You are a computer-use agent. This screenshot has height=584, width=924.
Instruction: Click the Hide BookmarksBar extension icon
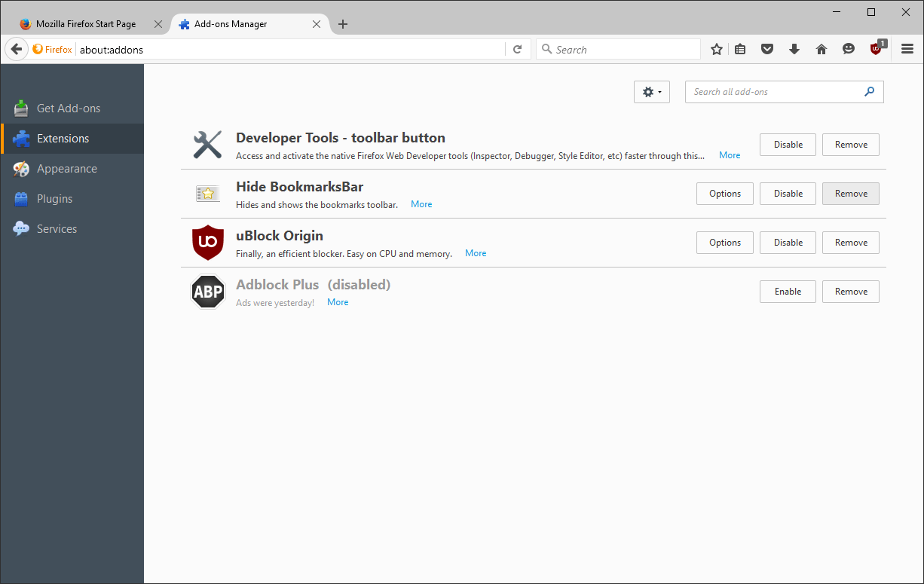[x=207, y=194]
